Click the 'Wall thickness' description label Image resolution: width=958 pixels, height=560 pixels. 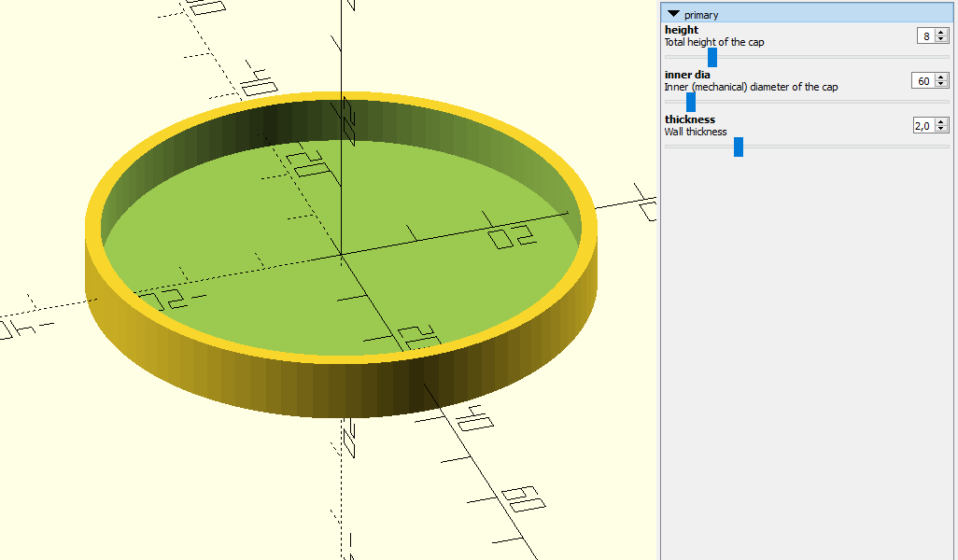(696, 132)
